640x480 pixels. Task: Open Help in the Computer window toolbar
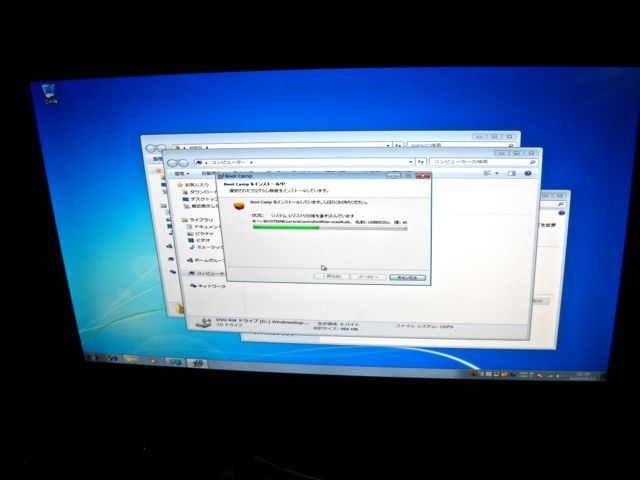click(x=527, y=173)
